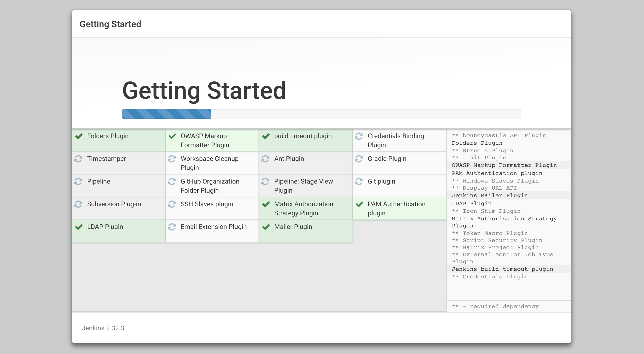Click 'Matrix Authorization Strategy Plugin' log entry

tap(504, 222)
